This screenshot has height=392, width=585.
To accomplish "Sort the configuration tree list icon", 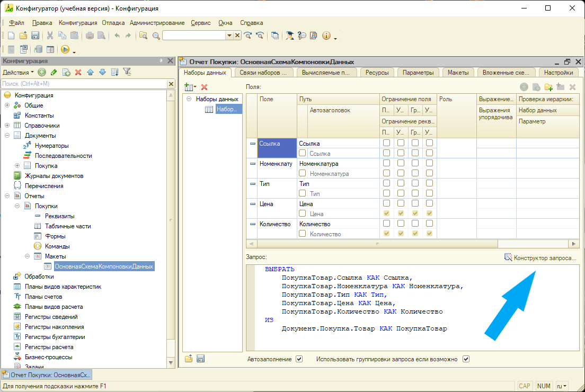I will pyautogui.click(x=115, y=73).
